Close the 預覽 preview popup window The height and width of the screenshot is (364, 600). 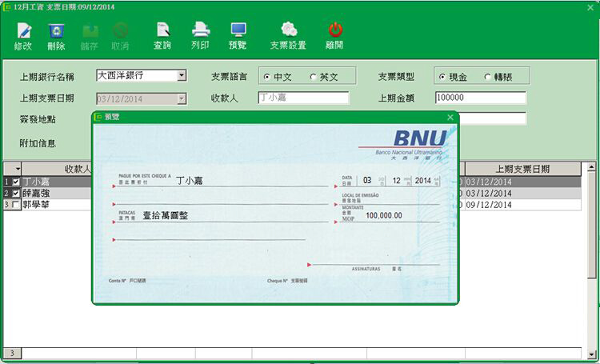450,118
